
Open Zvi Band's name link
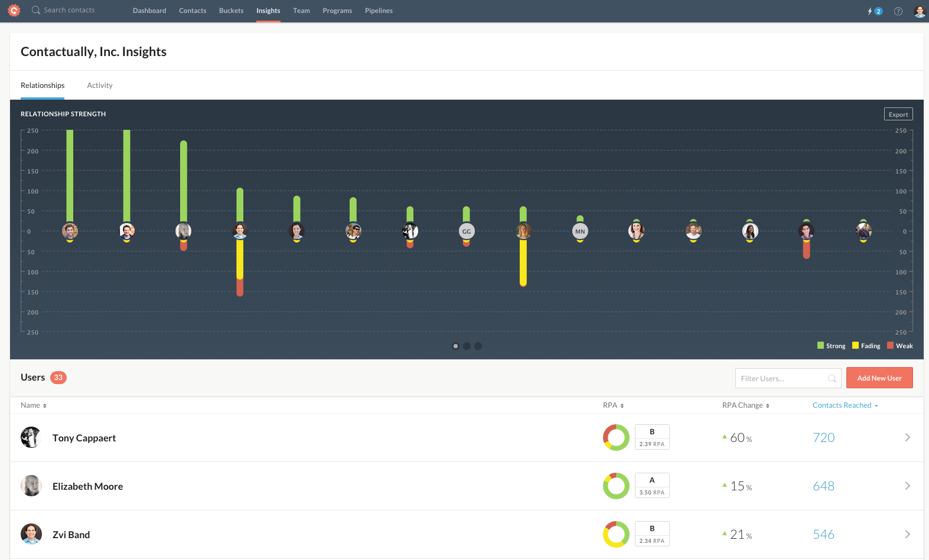pos(71,535)
